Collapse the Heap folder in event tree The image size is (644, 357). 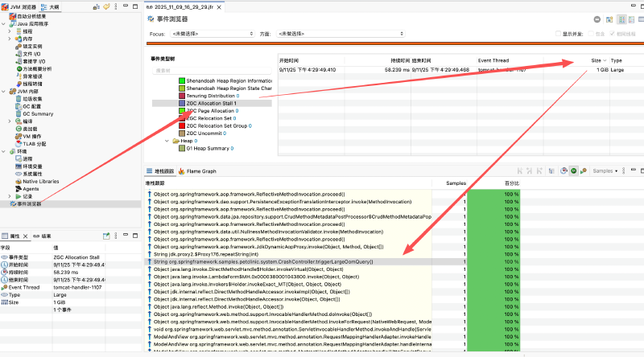[x=167, y=141]
